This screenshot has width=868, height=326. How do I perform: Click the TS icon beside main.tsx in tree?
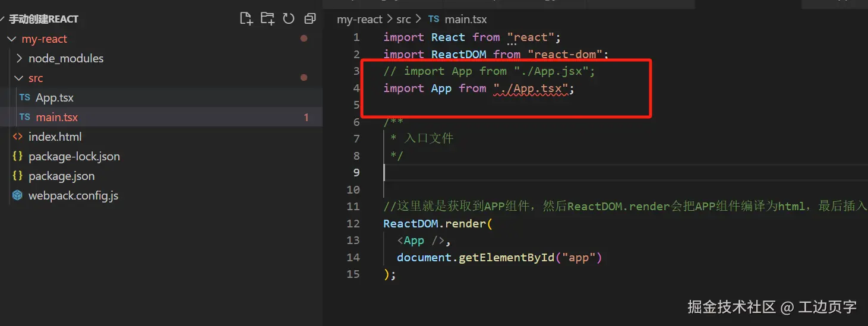24,117
